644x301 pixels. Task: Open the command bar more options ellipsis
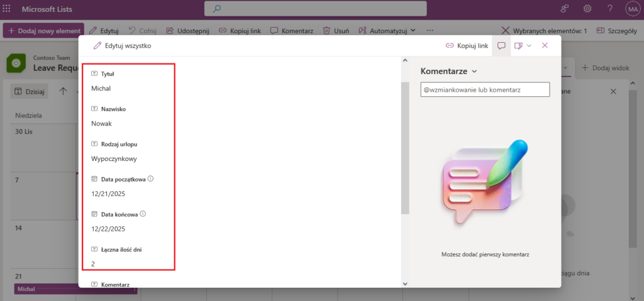(430, 30)
